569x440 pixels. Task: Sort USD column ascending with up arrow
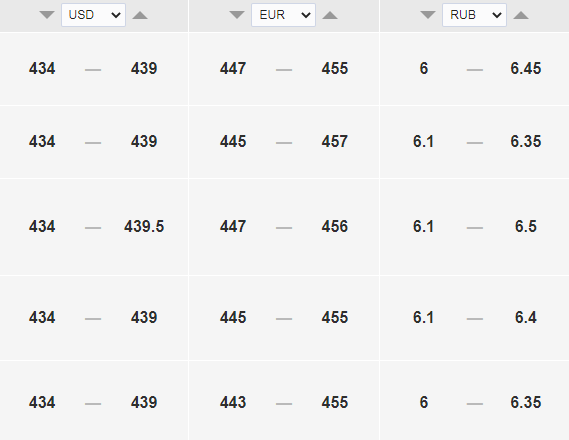pos(140,15)
